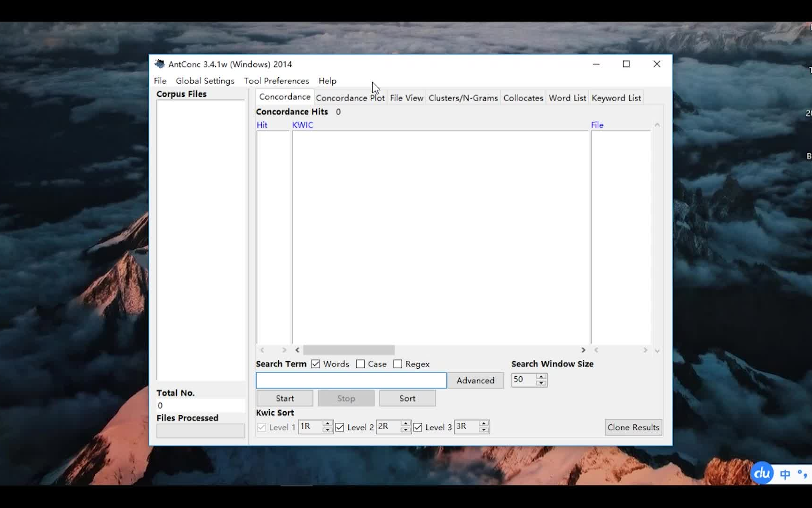812x508 pixels.
Task: Click the Clone Results button
Action: click(633, 427)
